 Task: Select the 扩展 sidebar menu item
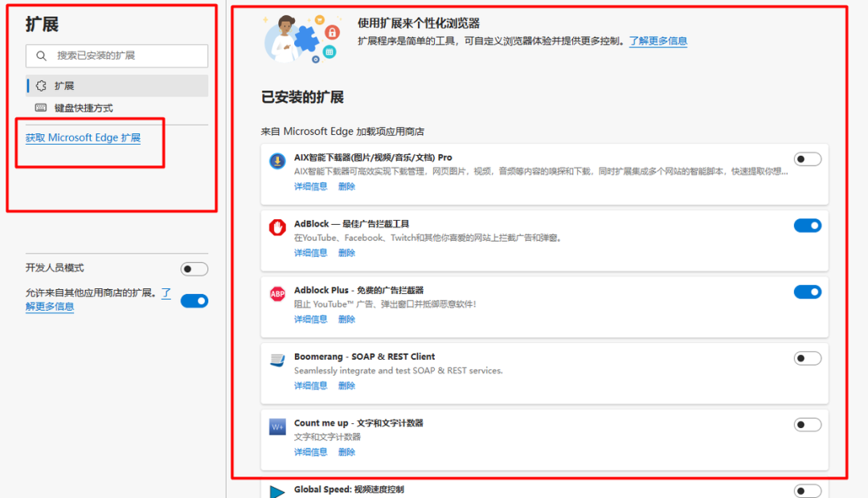(x=117, y=86)
